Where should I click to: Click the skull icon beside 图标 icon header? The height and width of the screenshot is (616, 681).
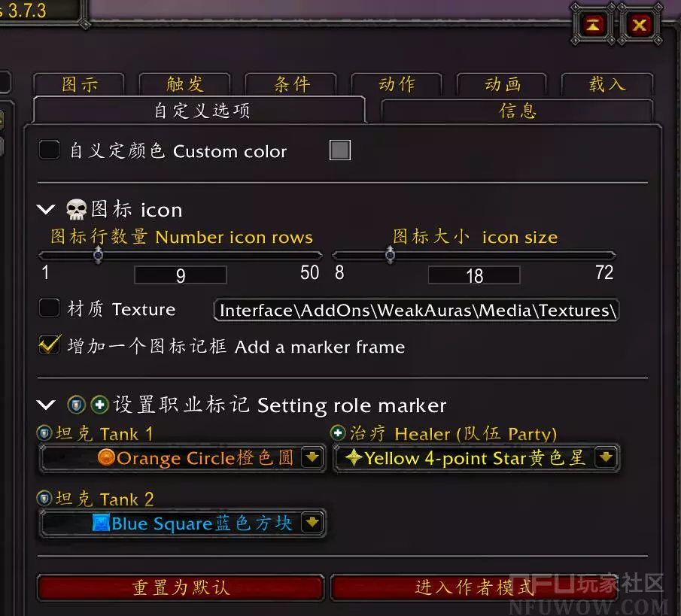76,210
